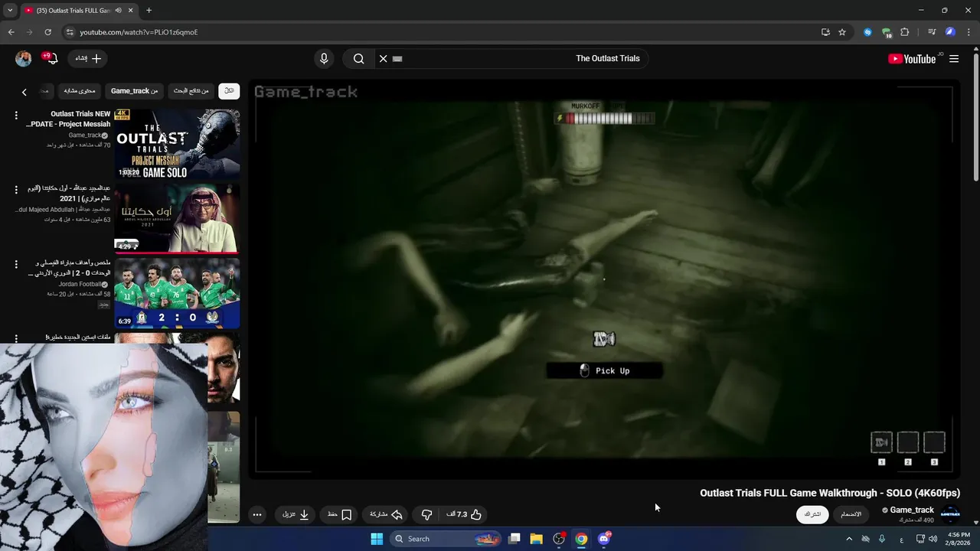The height and width of the screenshot is (551, 980).
Task: Go to YouTube home via the logo
Action: [x=912, y=59]
